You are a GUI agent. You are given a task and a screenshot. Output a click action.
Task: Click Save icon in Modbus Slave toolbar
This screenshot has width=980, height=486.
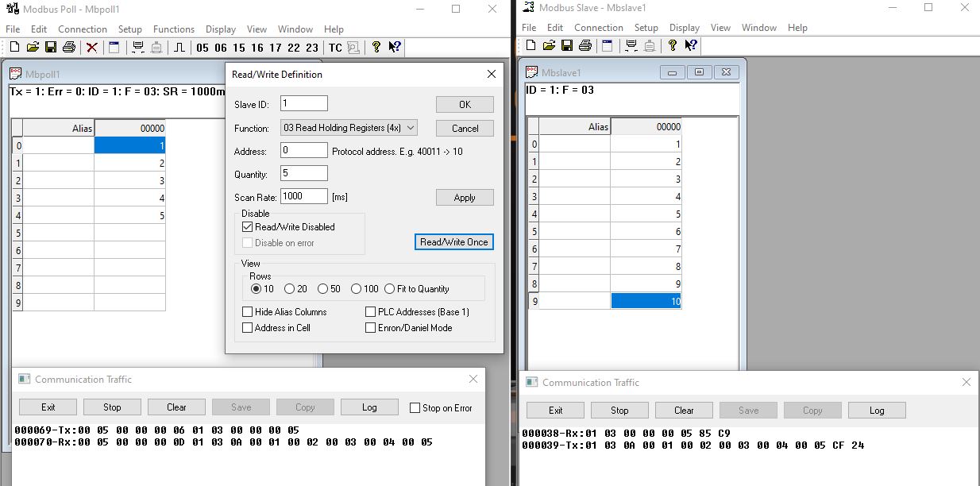coord(566,45)
